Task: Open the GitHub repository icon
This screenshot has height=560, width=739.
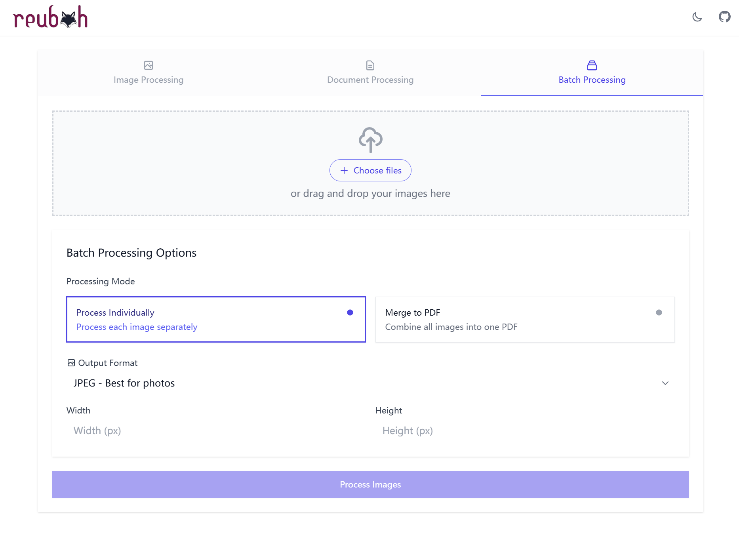Action: click(x=724, y=17)
